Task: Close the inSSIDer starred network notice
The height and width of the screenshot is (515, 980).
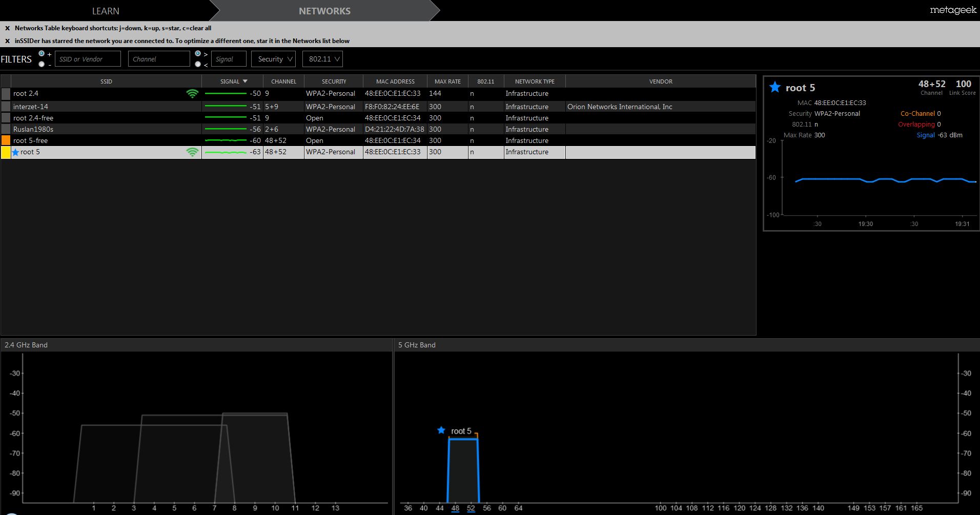Action: pyautogui.click(x=7, y=41)
